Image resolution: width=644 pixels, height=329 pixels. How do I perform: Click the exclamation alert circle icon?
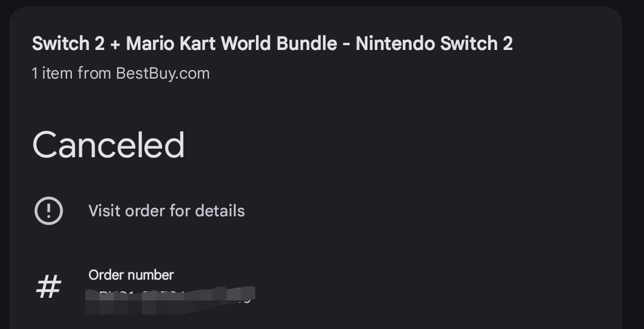pos(49,211)
